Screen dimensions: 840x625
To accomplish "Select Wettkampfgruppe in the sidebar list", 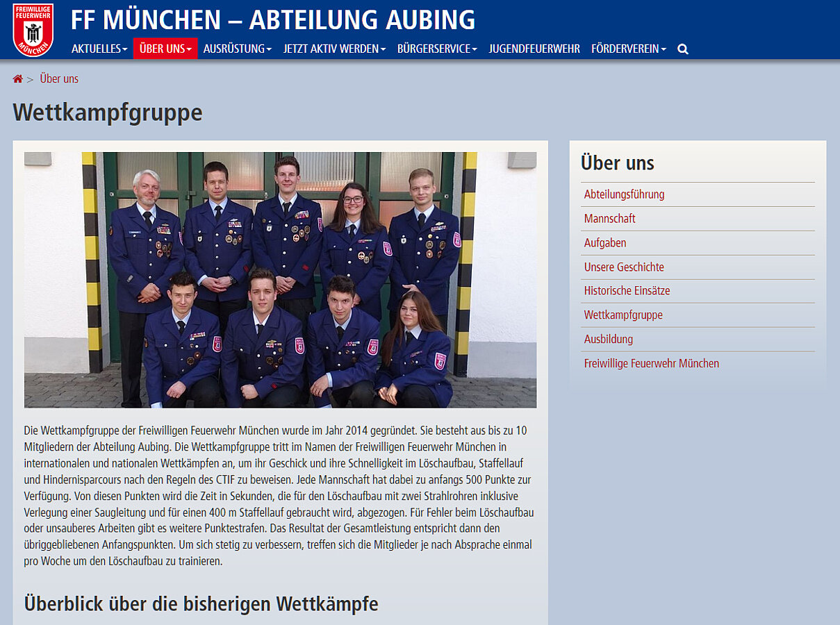I will click(623, 315).
